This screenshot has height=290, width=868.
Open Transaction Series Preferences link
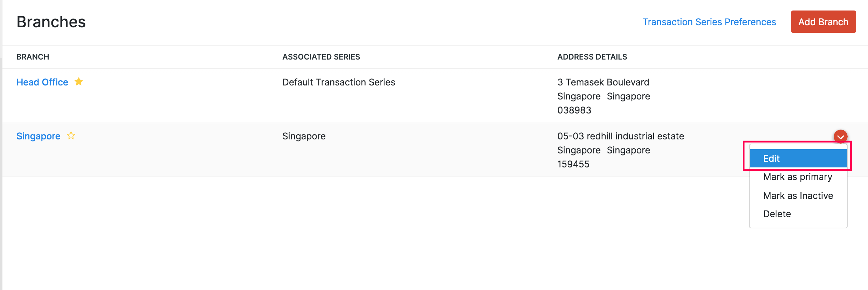pos(709,22)
